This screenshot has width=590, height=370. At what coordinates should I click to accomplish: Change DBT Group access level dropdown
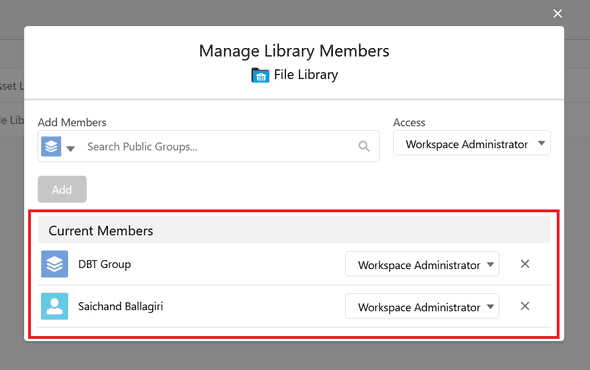click(x=422, y=264)
